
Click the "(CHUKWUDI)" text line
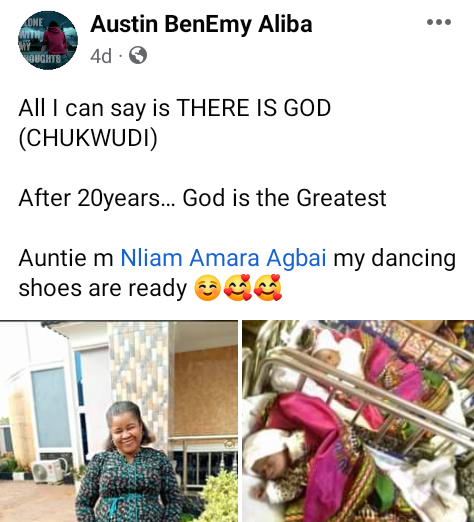pyautogui.click(x=88, y=138)
